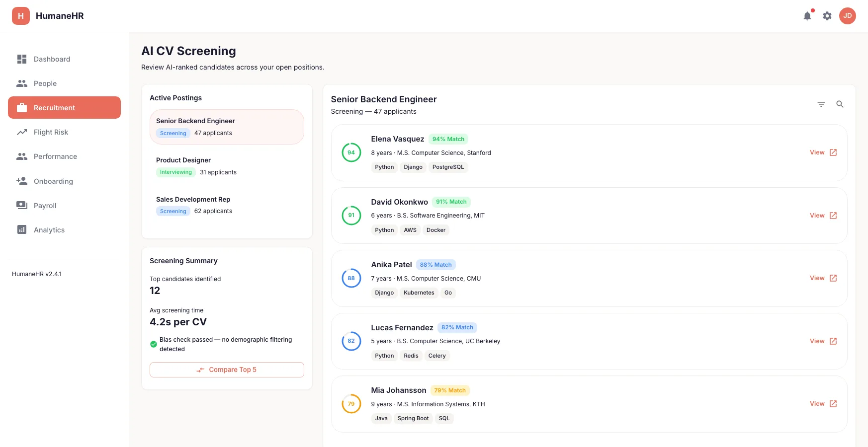Click Mia Johansson's 79 score ring
Image resolution: width=868 pixels, height=447 pixels.
coord(351,404)
